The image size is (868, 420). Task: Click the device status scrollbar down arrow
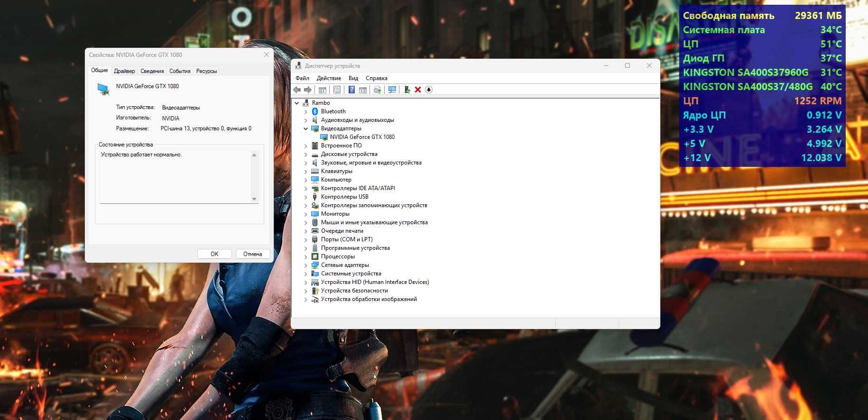click(x=254, y=199)
